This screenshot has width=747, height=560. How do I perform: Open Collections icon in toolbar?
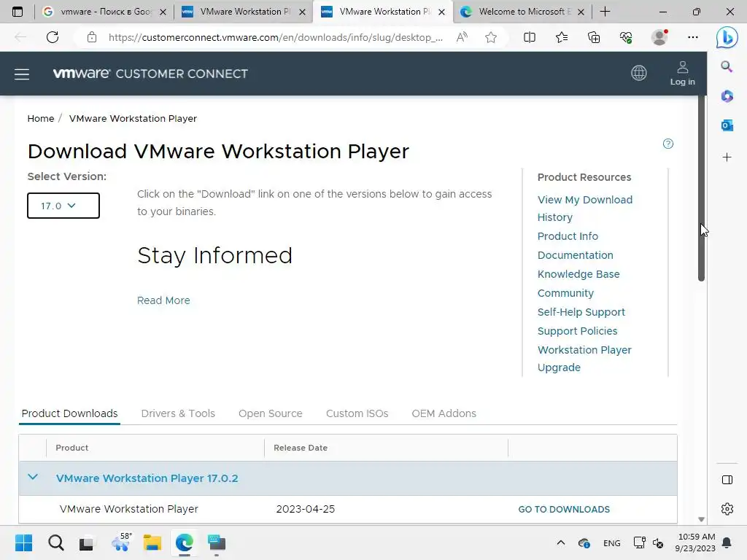click(594, 37)
